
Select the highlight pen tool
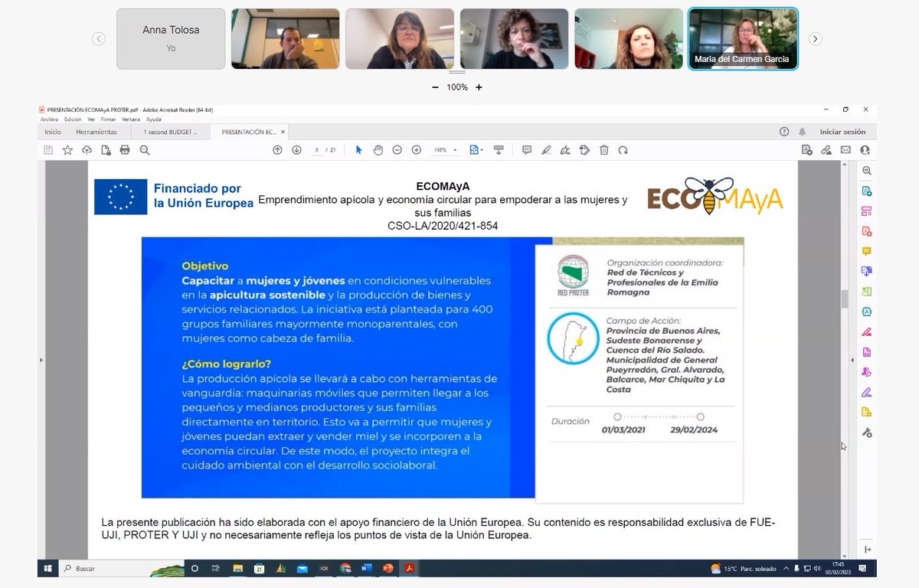click(x=546, y=150)
